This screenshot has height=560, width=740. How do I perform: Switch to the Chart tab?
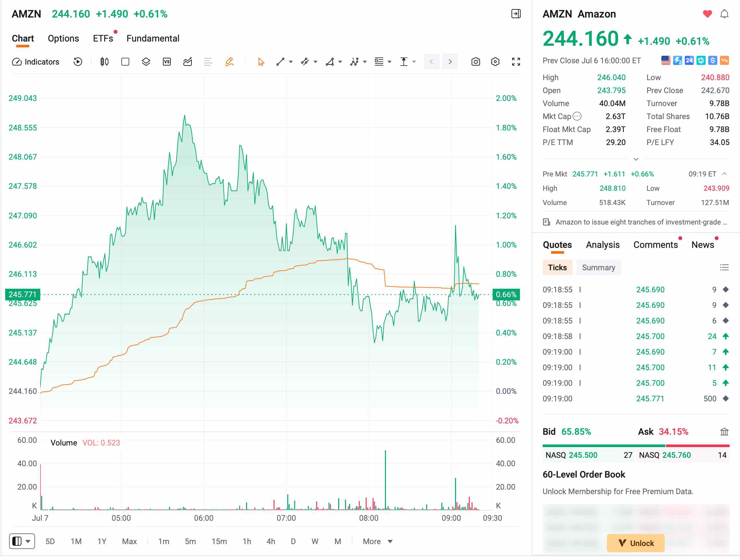click(x=23, y=39)
